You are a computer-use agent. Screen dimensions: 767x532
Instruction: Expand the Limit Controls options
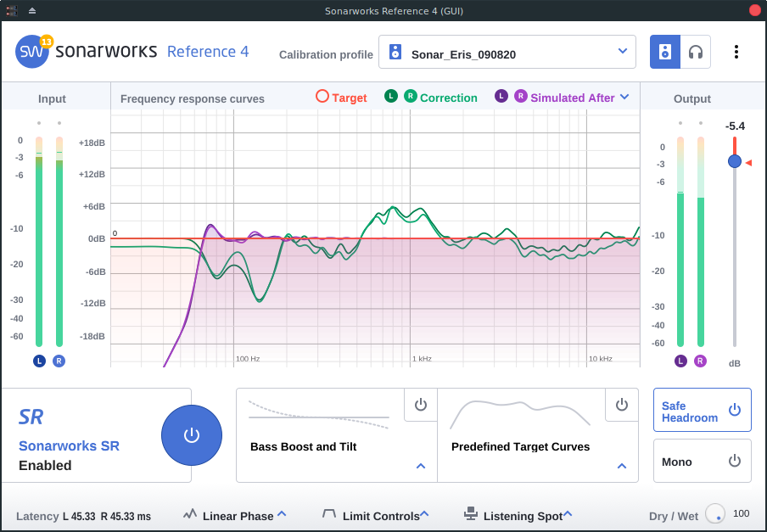[x=424, y=514]
